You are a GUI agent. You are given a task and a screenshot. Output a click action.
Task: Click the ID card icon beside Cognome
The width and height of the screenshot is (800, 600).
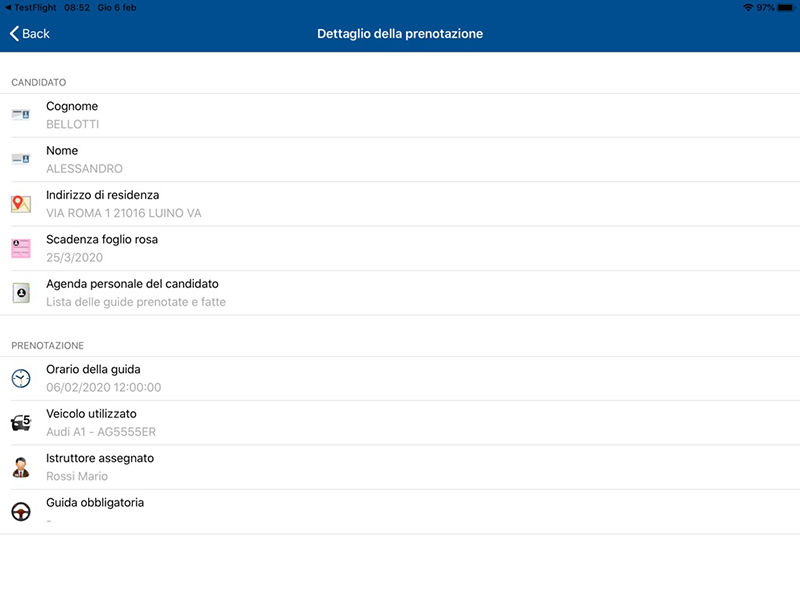[x=21, y=115]
